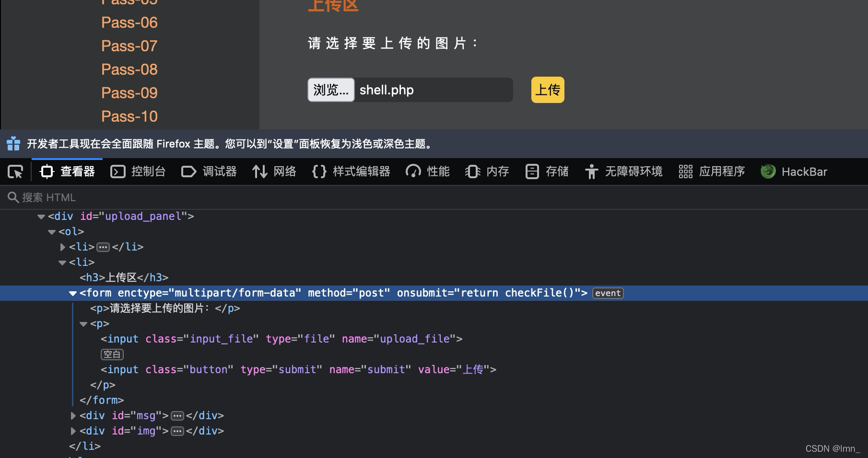This screenshot has height=458, width=868.
Task: Switch to the 性能 performance tab
Action: (428, 172)
